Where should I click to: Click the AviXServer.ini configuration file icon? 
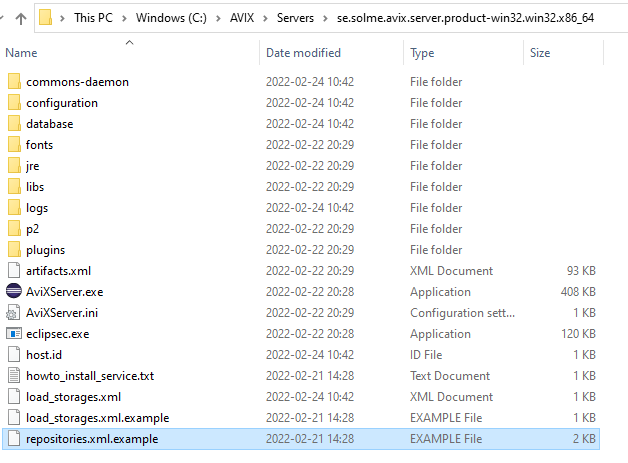(x=13, y=313)
